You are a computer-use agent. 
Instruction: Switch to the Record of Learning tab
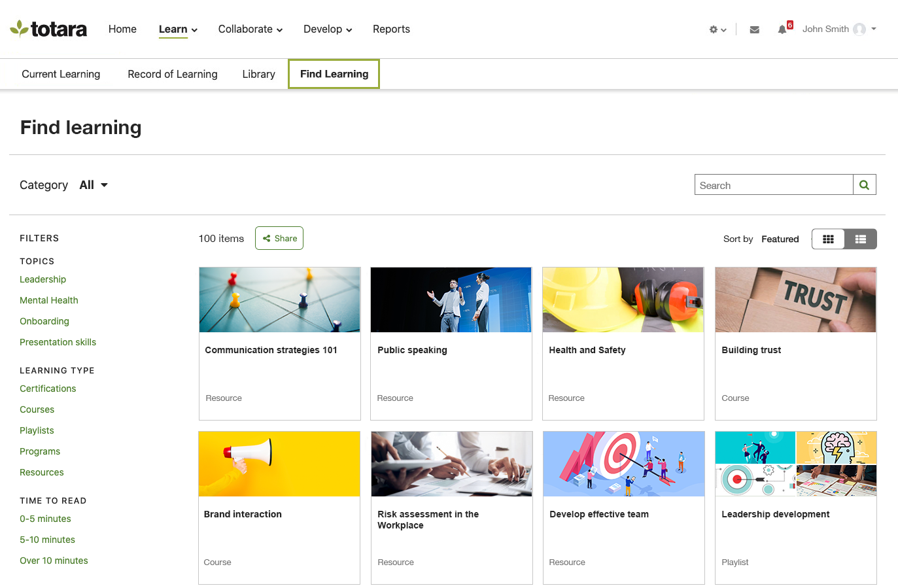172,74
